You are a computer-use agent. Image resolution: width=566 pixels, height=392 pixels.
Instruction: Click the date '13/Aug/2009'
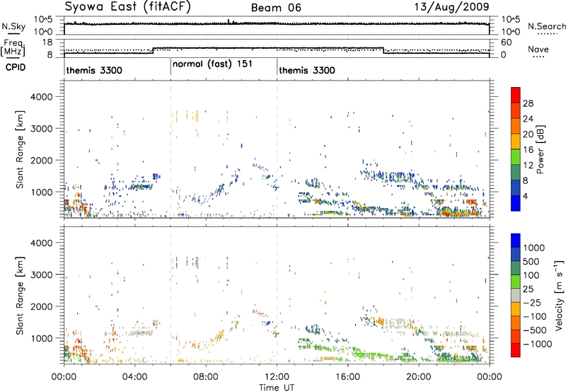point(451,7)
